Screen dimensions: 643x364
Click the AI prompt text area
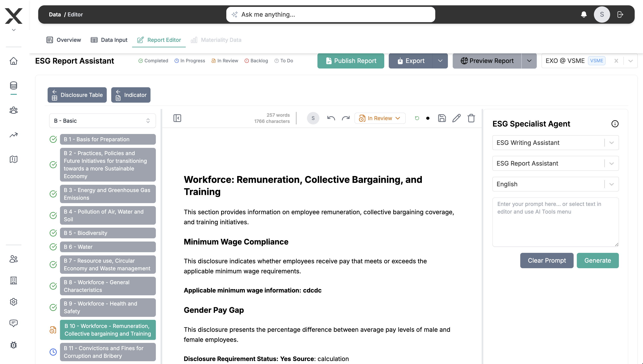tap(555, 222)
